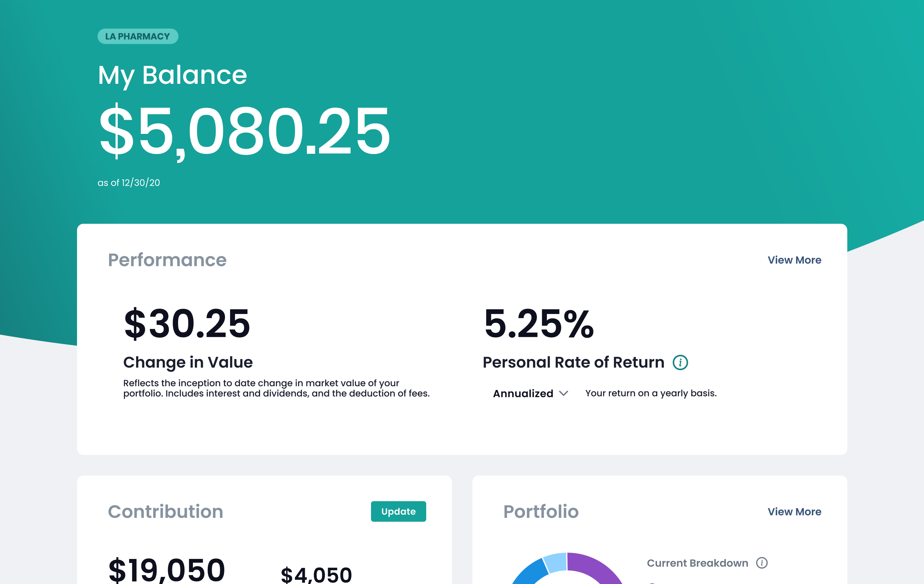Click the $19,050 contribution amount
The height and width of the screenshot is (584, 924).
point(167,570)
